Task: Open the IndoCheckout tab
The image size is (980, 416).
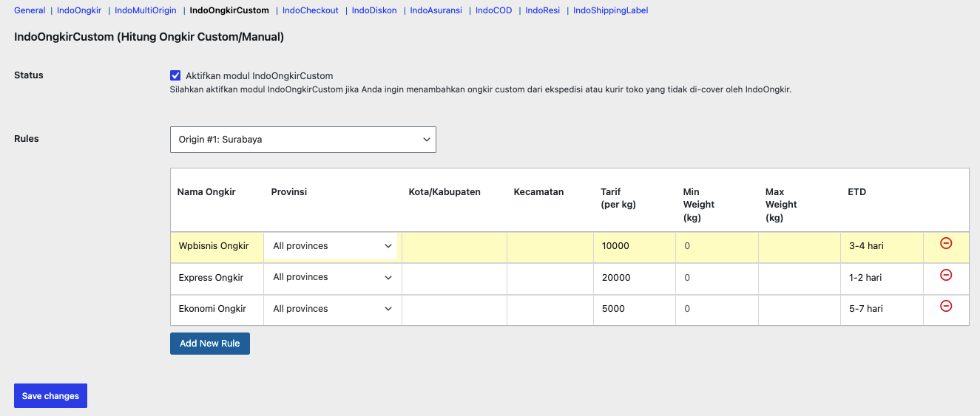Action: click(311, 10)
